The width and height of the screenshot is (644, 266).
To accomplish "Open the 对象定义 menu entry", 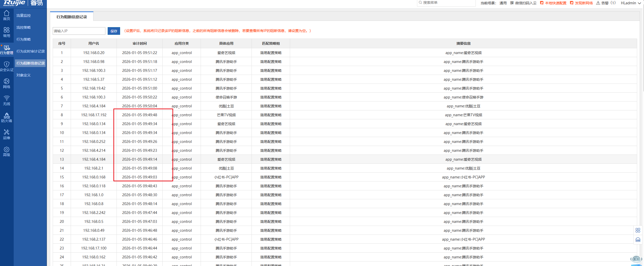I will click(x=24, y=75).
